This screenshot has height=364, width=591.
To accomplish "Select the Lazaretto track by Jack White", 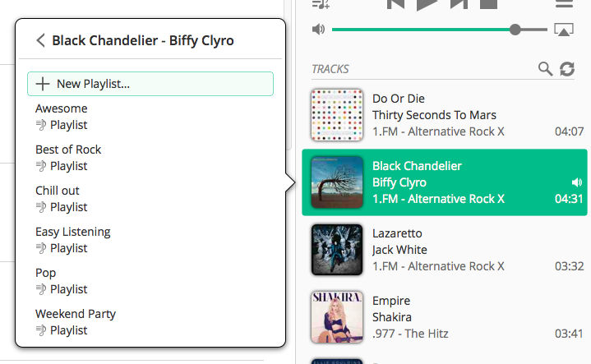I will point(445,250).
